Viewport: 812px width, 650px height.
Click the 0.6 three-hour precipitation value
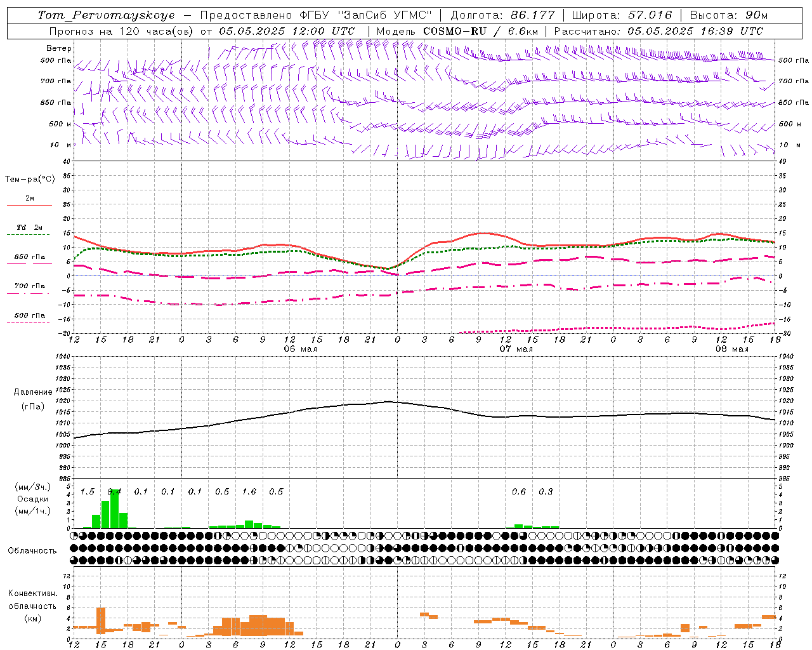pyautogui.click(x=519, y=492)
